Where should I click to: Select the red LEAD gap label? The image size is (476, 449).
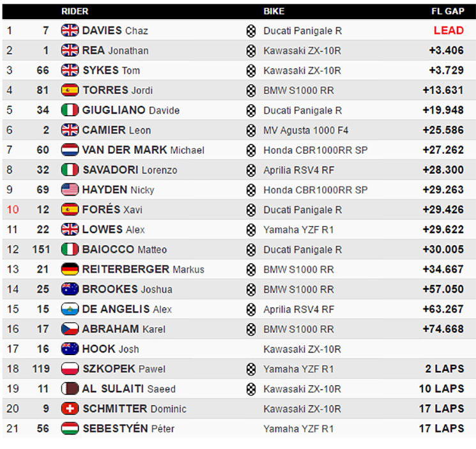point(449,31)
